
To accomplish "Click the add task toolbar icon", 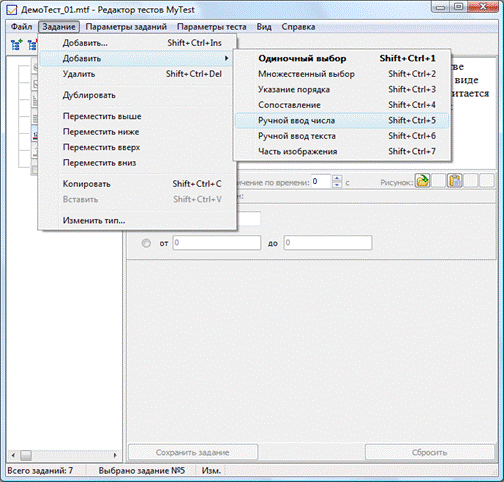I will (x=16, y=44).
